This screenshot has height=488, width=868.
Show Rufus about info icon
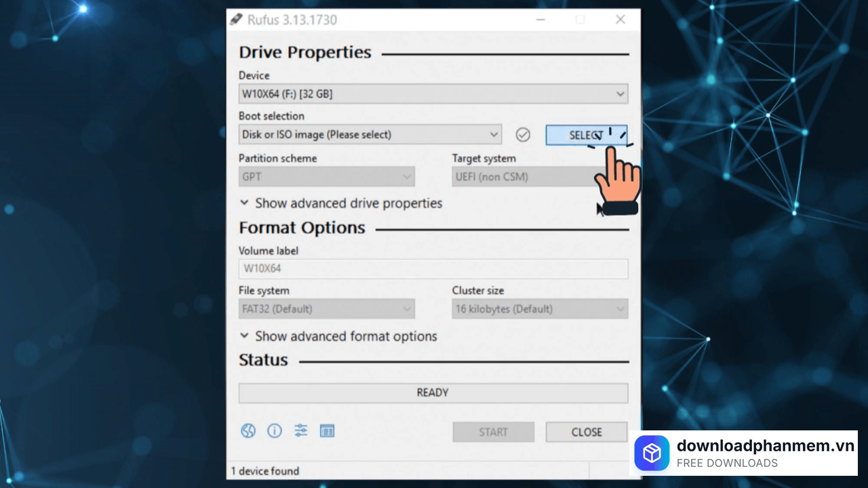274,431
